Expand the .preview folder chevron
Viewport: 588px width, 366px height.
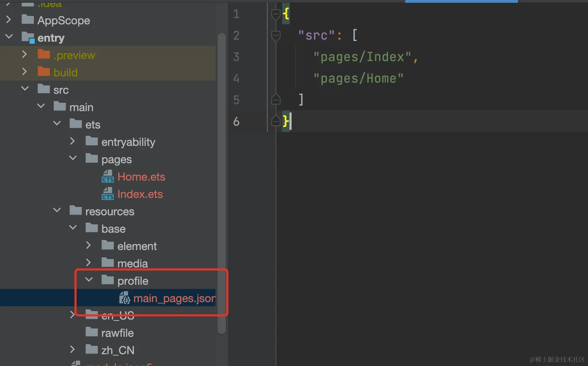[x=24, y=54]
